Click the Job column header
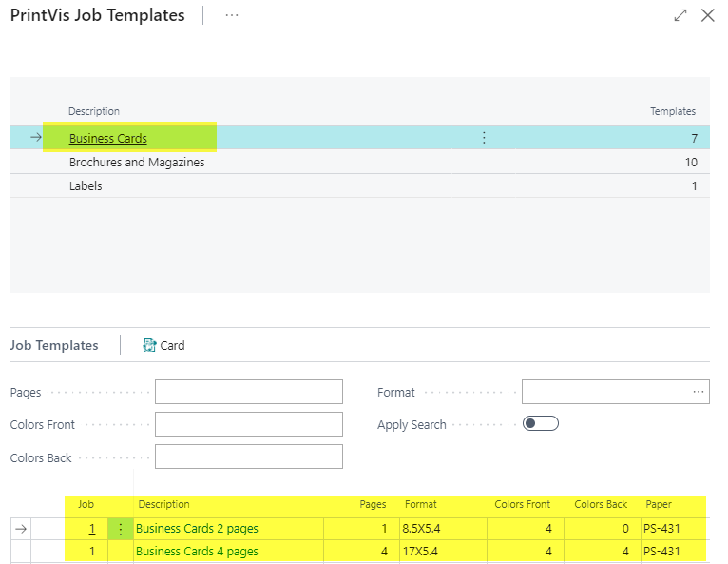The height and width of the screenshot is (564, 728). (86, 504)
